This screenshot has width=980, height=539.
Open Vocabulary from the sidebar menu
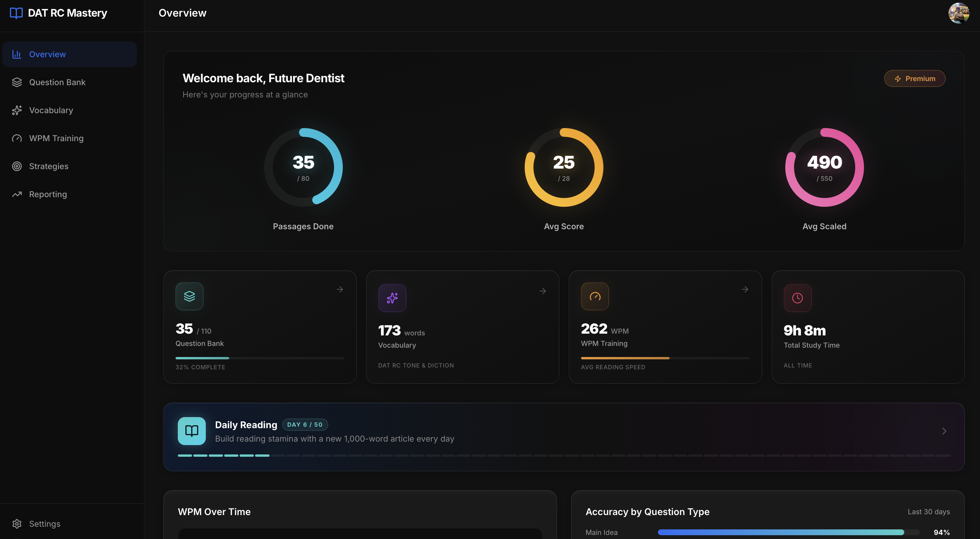coord(51,110)
